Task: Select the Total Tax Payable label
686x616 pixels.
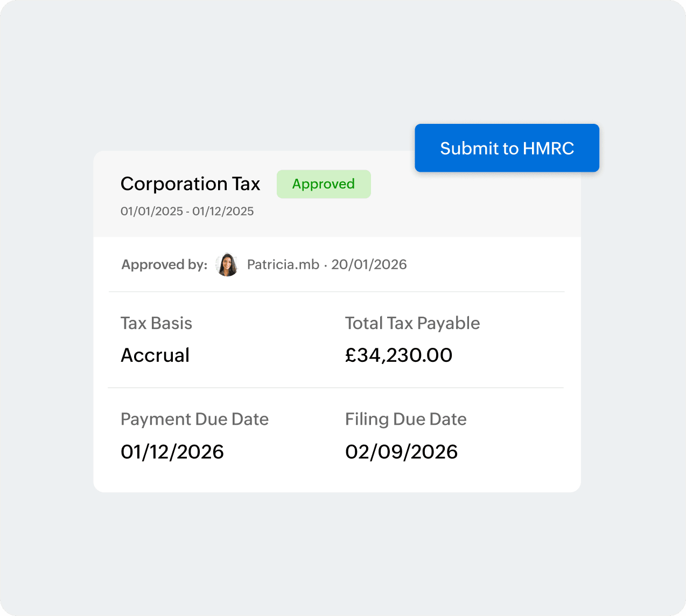Action: click(x=412, y=323)
